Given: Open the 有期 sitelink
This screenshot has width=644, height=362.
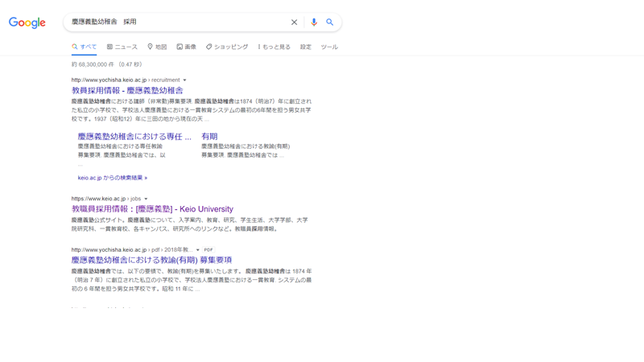Looking at the screenshot, I should click(209, 136).
